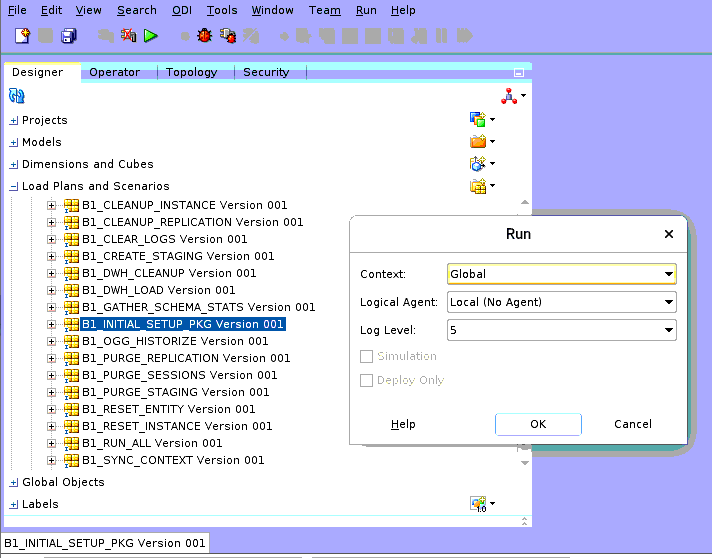Click the B1_INITIAL_SETUP_PKG Version 001 bottom tab
712x558 pixels.
coord(105,543)
